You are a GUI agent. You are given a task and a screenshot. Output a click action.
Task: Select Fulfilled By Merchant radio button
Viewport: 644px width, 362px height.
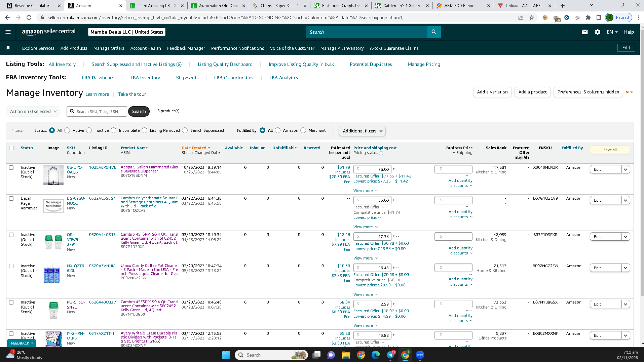(x=303, y=130)
